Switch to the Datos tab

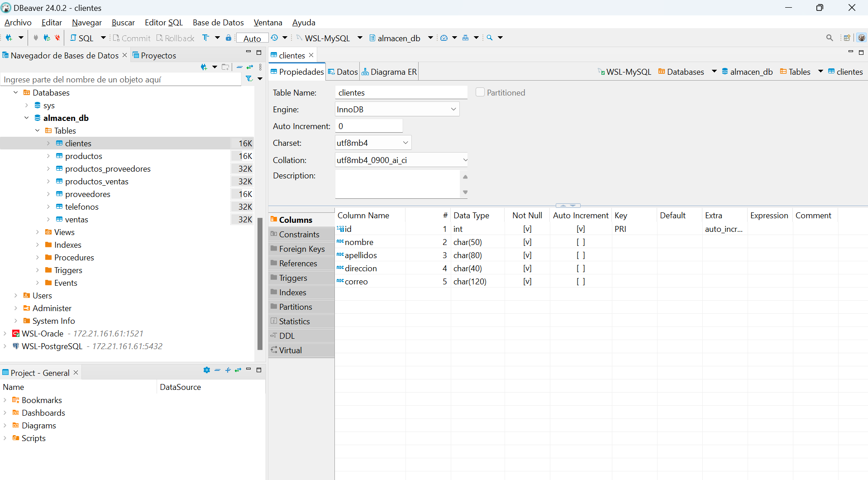tap(343, 72)
